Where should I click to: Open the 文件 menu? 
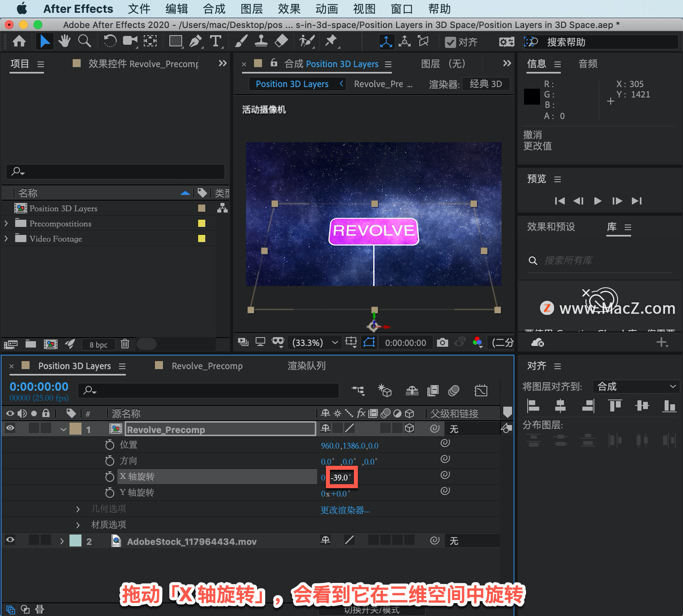(x=139, y=9)
